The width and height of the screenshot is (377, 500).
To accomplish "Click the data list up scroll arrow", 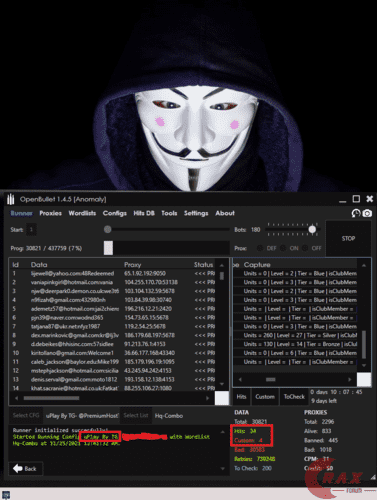I will [222, 265].
